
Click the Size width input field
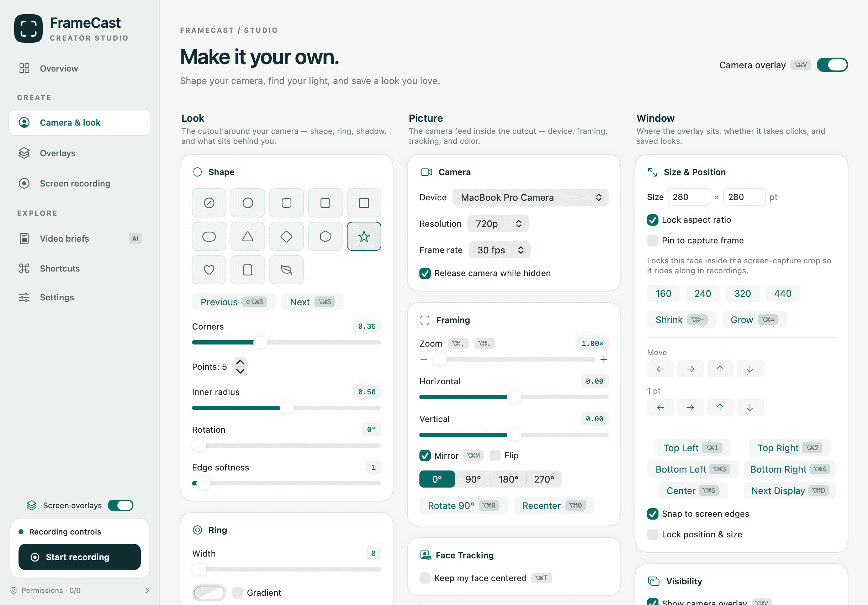click(x=688, y=197)
